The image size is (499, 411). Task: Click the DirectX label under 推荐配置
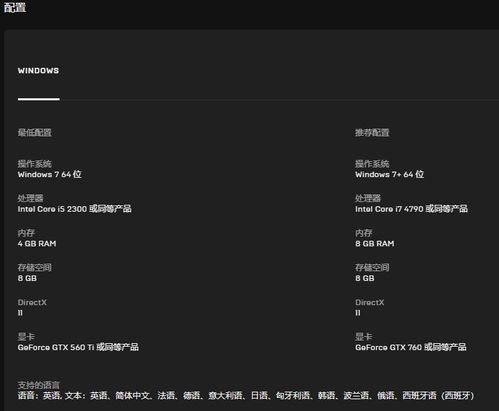pos(370,302)
